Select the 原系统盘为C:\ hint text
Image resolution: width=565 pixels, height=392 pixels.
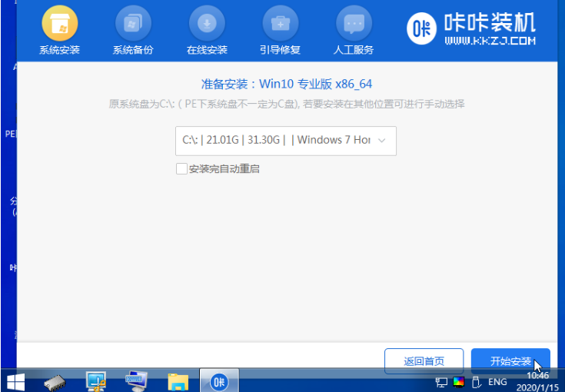point(287,105)
